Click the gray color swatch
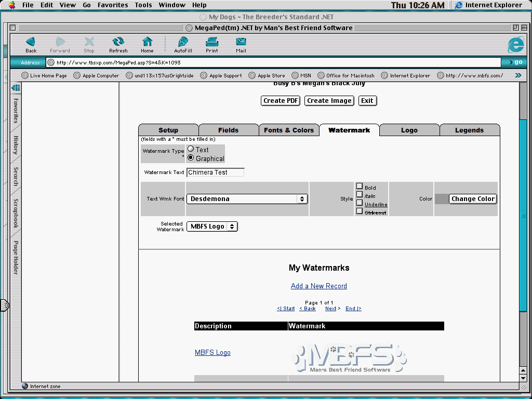This screenshot has height=399, width=532. (x=441, y=199)
